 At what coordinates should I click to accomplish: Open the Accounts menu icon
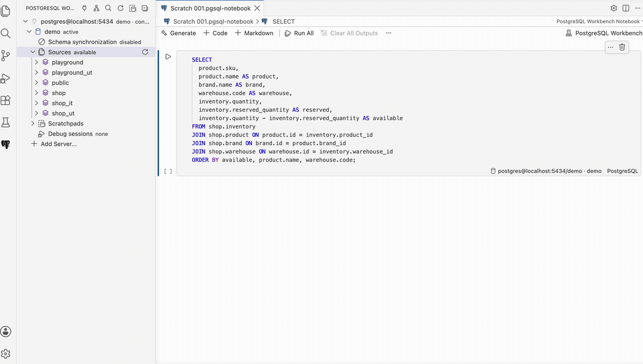coord(6,332)
